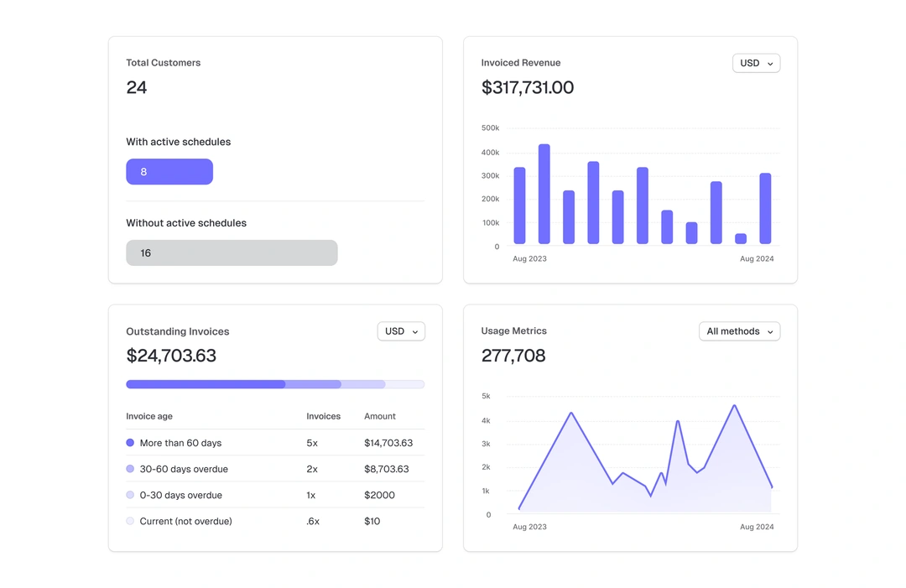Screen dimensions: 906x588
Task: Click the 5x invoices count
Action: tap(312, 443)
